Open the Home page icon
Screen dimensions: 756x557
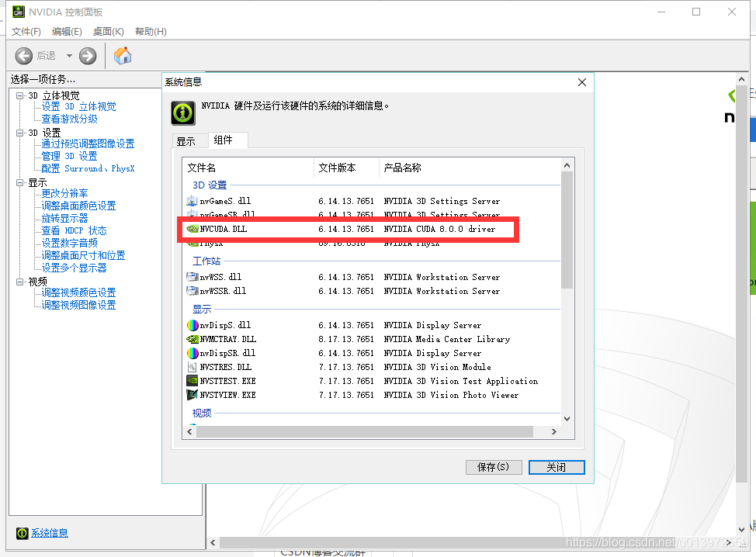123,55
